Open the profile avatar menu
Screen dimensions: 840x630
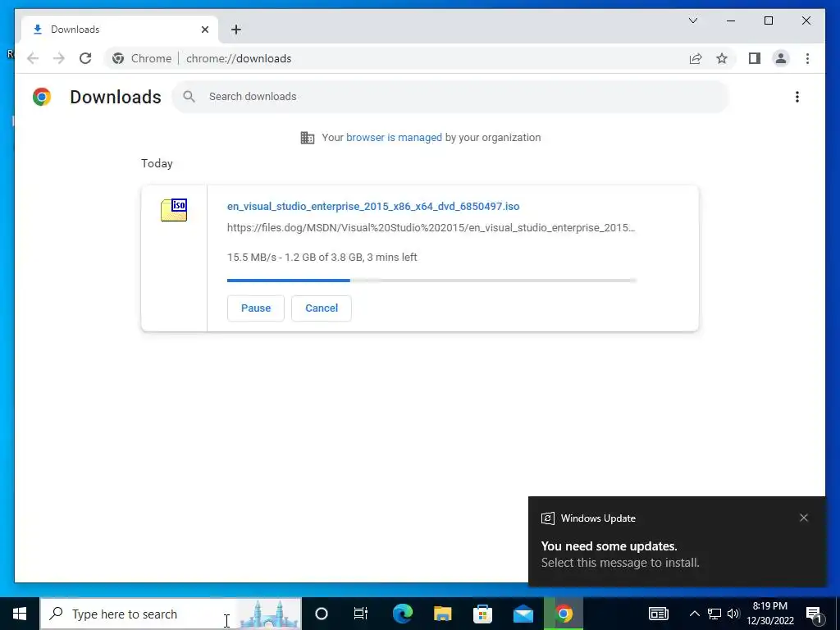point(781,58)
